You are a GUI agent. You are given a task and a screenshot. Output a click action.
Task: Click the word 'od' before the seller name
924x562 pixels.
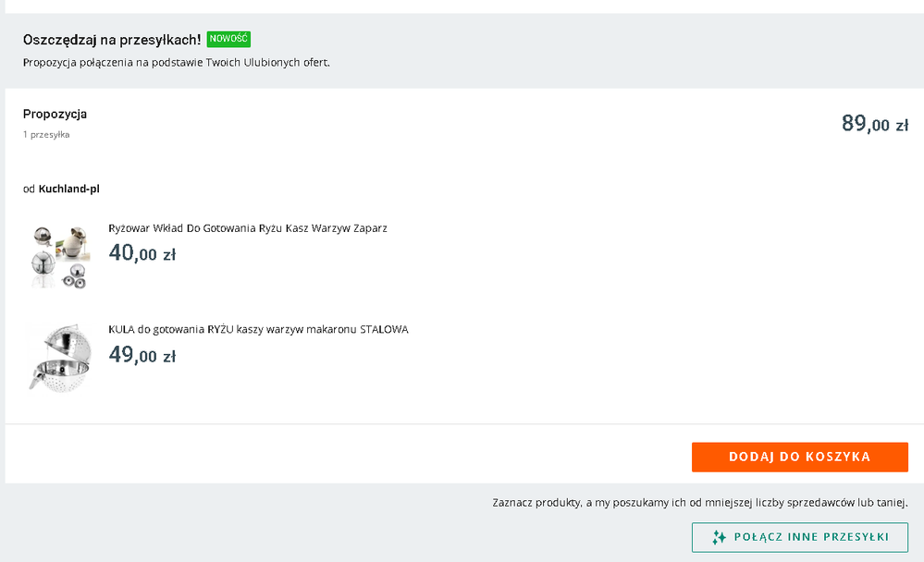click(29, 189)
